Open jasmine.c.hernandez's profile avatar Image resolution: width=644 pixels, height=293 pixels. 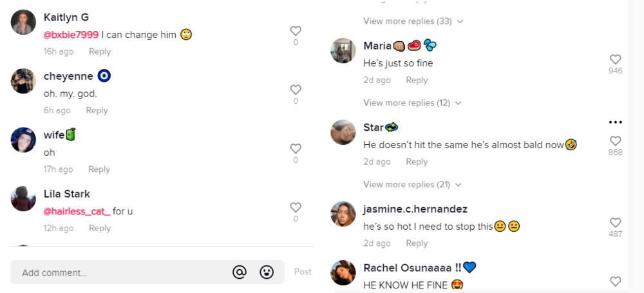pos(343,214)
